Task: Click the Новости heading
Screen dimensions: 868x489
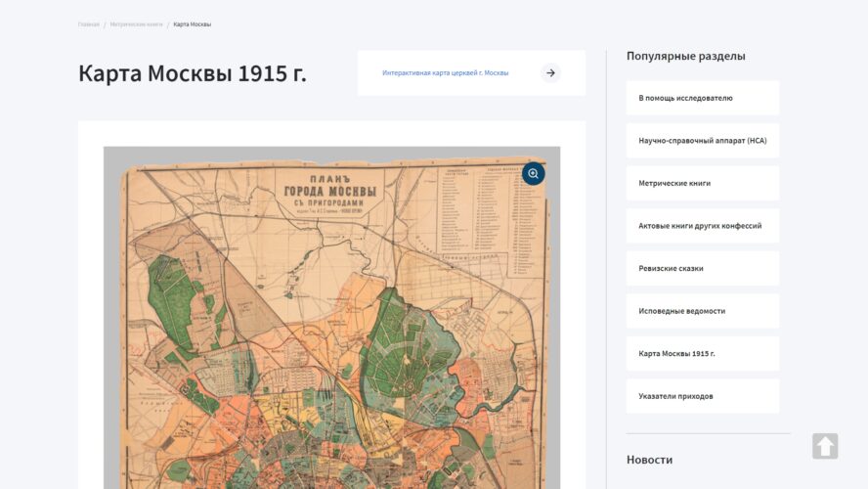Action: point(649,460)
